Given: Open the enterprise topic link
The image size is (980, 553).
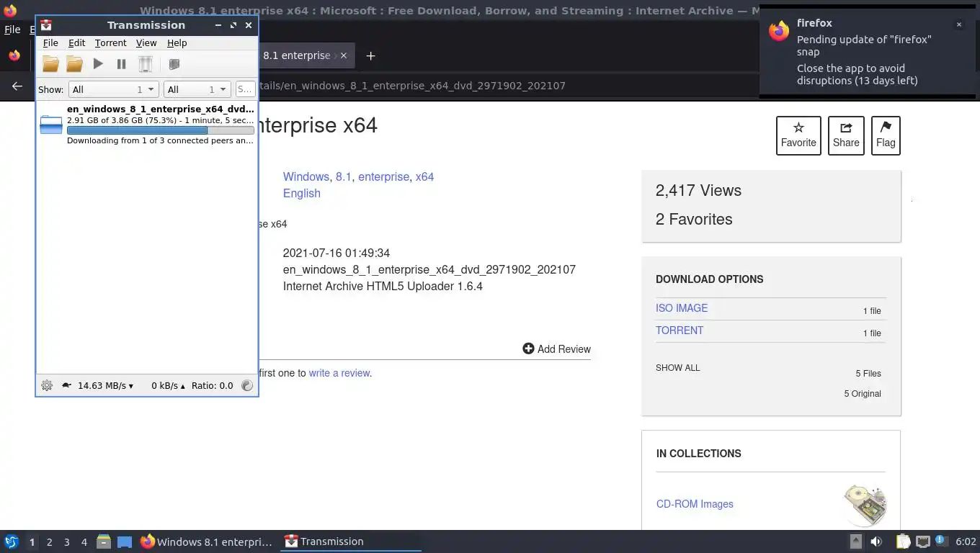Looking at the screenshot, I should click(x=383, y=176).
